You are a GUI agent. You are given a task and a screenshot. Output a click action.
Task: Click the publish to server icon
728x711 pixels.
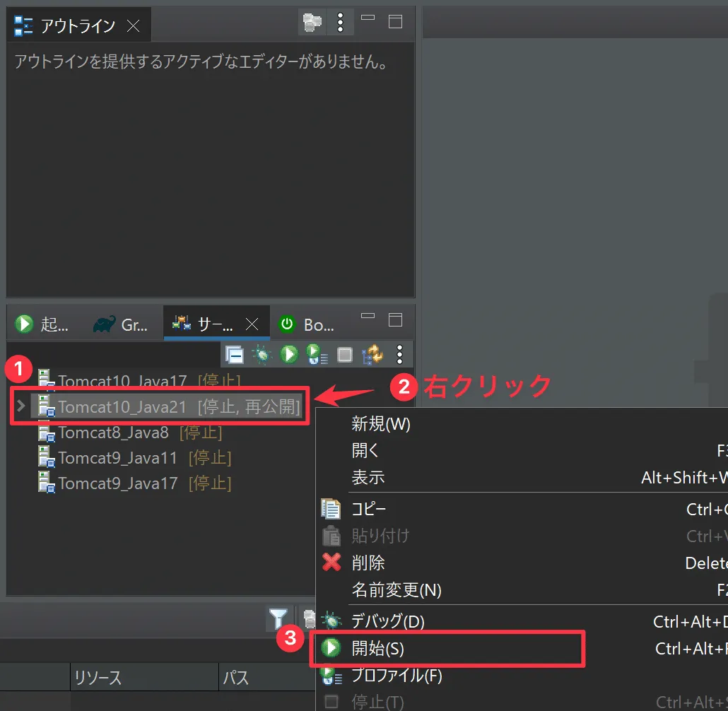pos(372,355)
